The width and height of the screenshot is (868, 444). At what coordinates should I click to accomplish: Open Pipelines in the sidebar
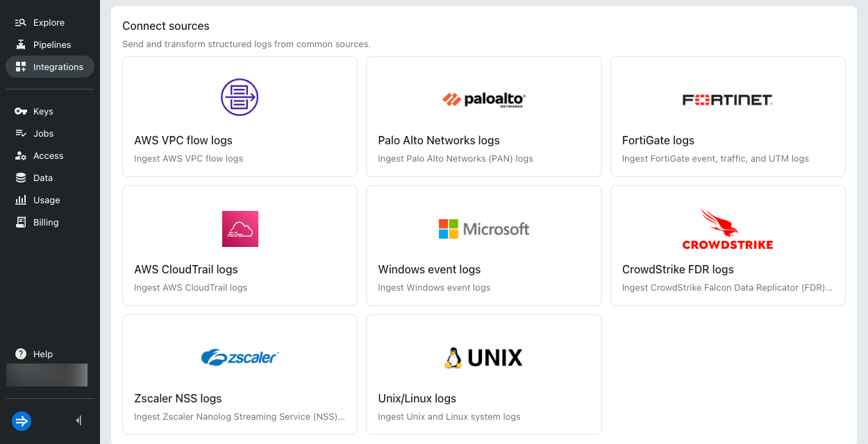49,44
